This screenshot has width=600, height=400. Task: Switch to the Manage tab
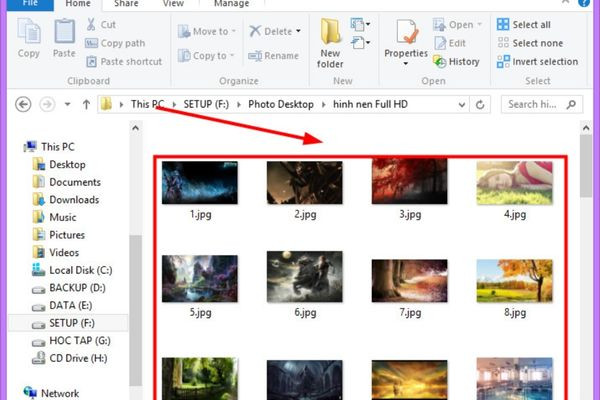pyautogui.click(x=232, y=4)
